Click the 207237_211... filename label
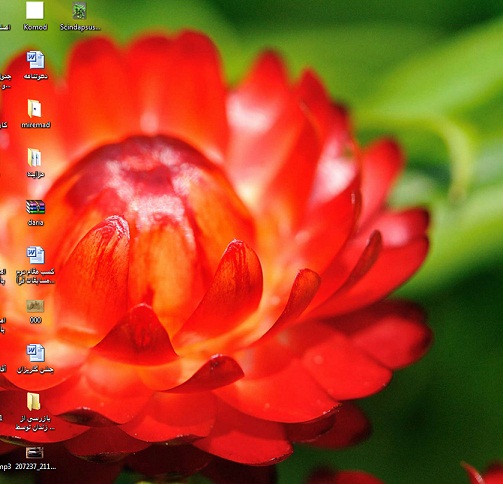This screenshot has width=503, height=484. pyautogui.click(x=35, y=467)
